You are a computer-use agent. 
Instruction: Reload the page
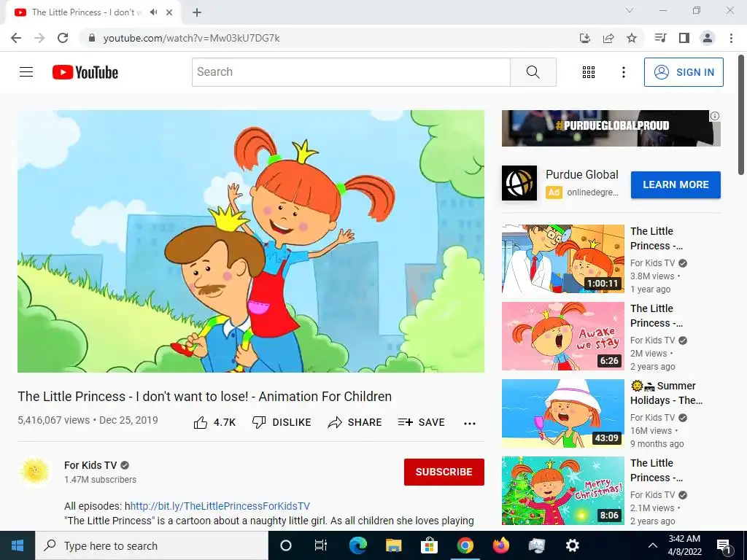pos(63,38)
